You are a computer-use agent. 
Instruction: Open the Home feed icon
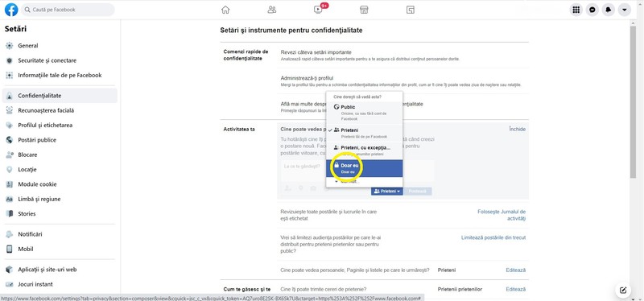click(x=225, y=10)
